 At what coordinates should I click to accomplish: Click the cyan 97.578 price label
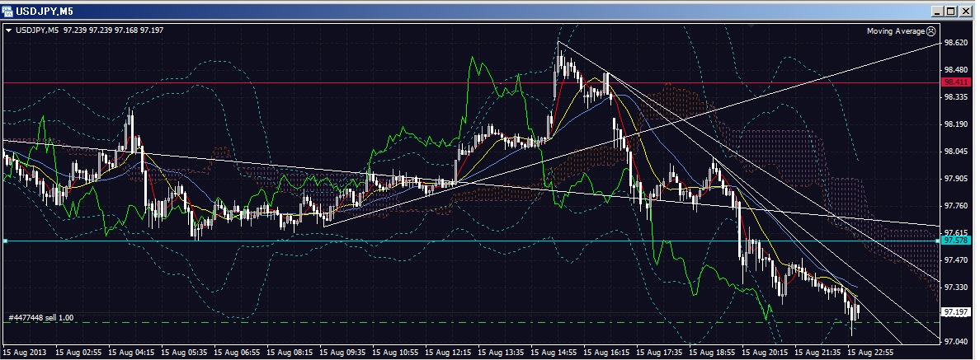[x=955, y=241]
